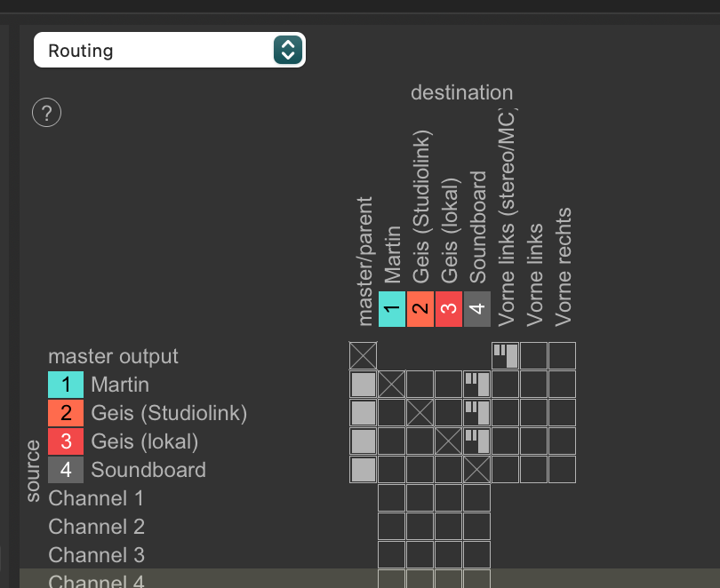Screen dimensions: 720x588
Task: Route master output to Vorne rechts
Action: [x=562, y=356]
